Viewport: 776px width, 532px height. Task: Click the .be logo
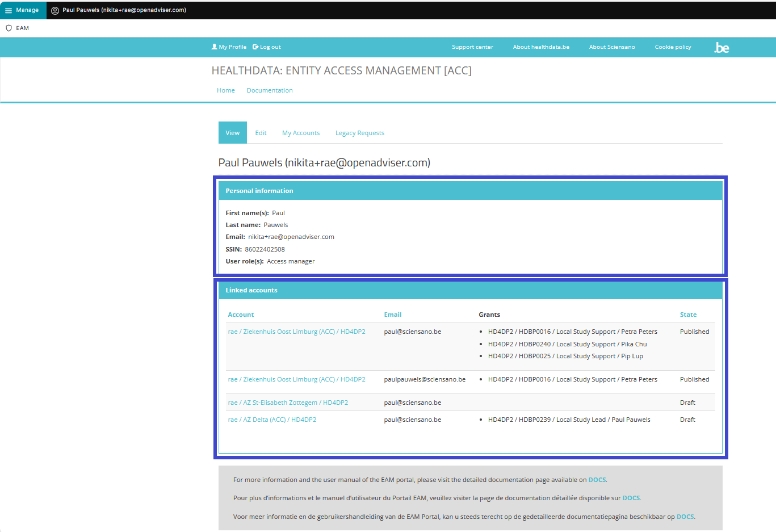coord(721,48)
